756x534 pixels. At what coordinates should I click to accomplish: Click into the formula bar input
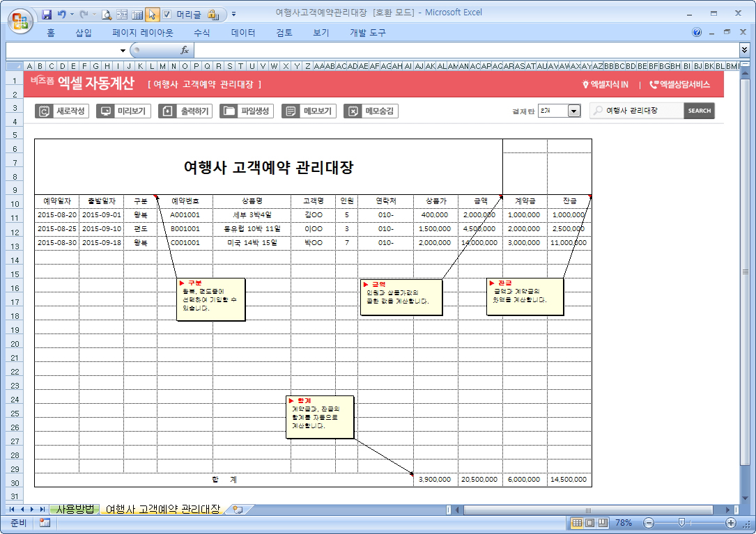466,50
